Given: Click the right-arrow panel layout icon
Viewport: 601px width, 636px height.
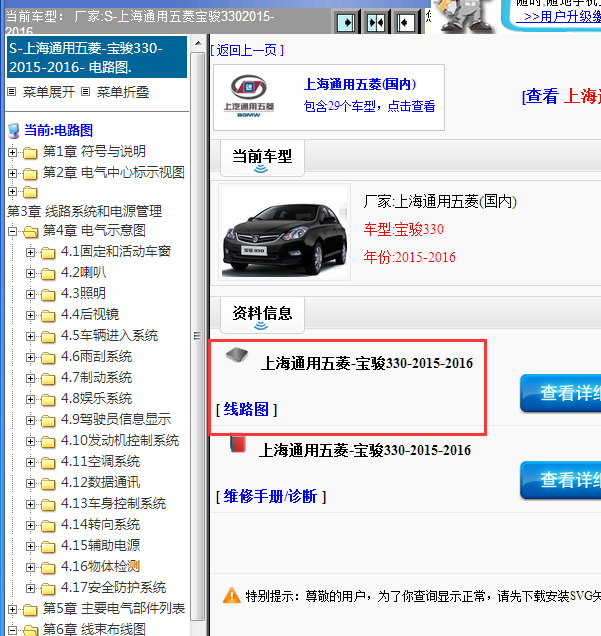Looking at the screenshot, I should click(346, 22).
